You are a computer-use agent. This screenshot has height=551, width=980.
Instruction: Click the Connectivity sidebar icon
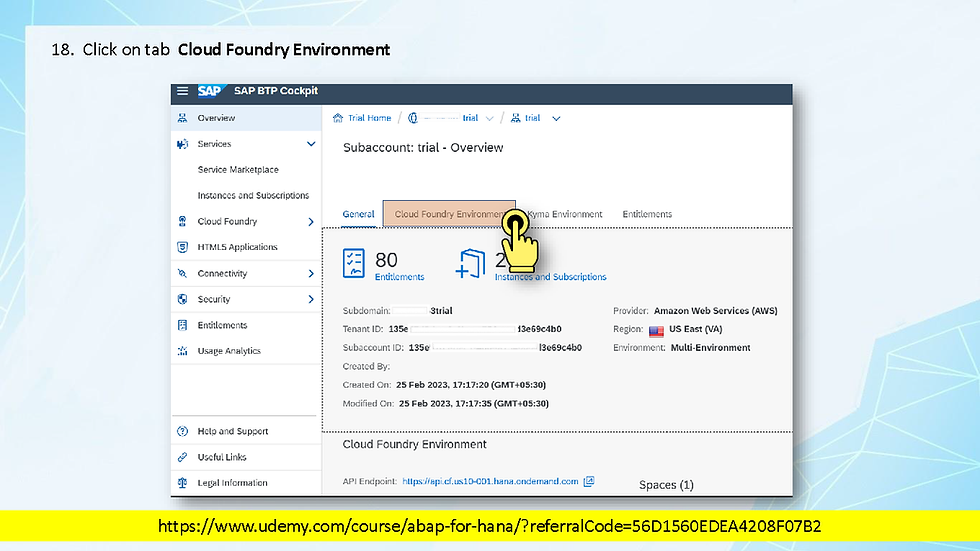[182, 274]
